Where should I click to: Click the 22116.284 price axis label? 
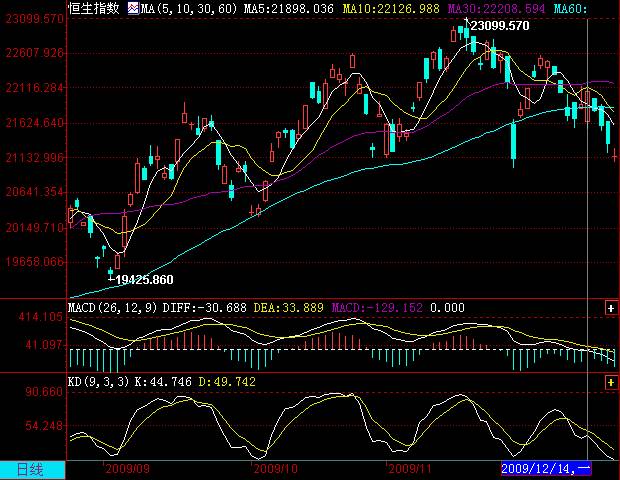click(x=34, y=88)
